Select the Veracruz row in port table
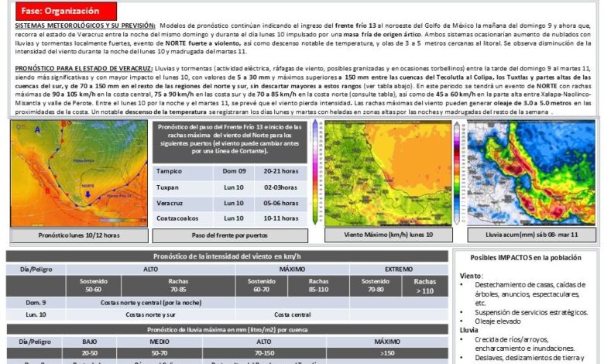This screenshot has height=364, width=604. click(229, 203)
